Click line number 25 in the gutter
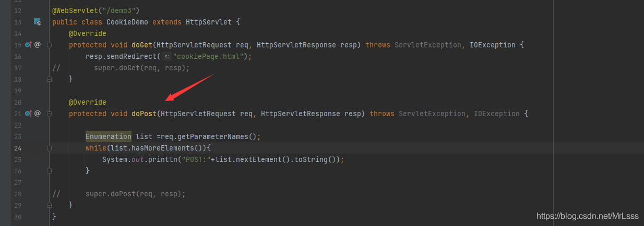Screen dimensions: 644x226 [x=18, y=159]
